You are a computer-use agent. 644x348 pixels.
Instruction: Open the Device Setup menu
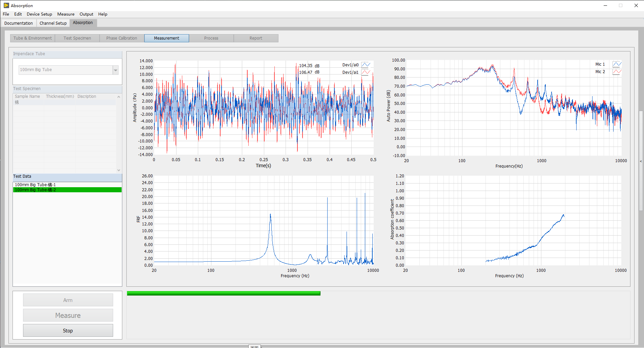pos(39,14)
